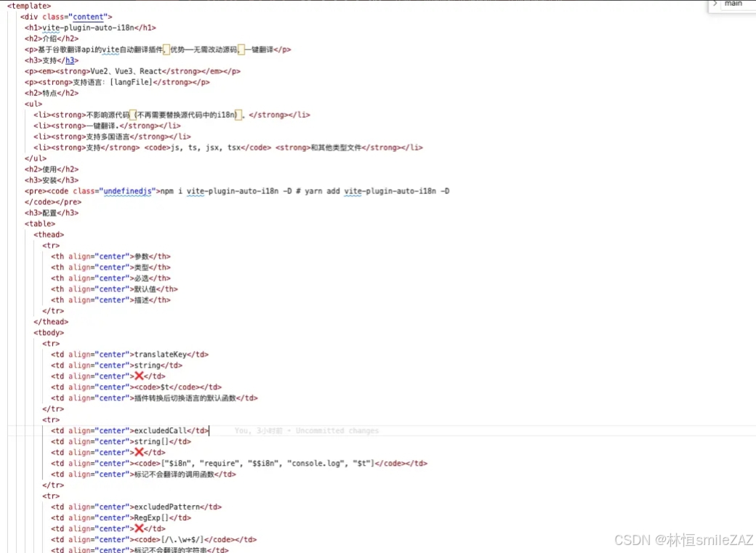Select the thead tag
This screenshot has width=756, height=553.
coord(49,234)
